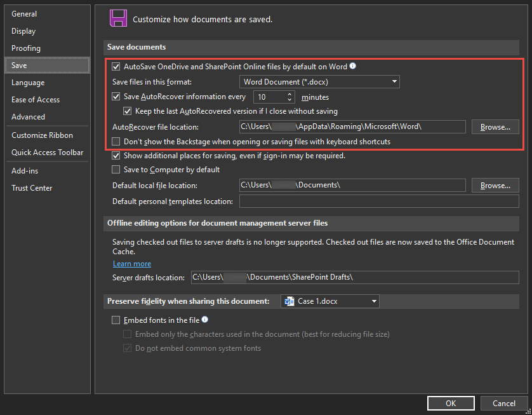Open the Case 1.docx document dropdown

pyautogui.click(x=329, y=301)
